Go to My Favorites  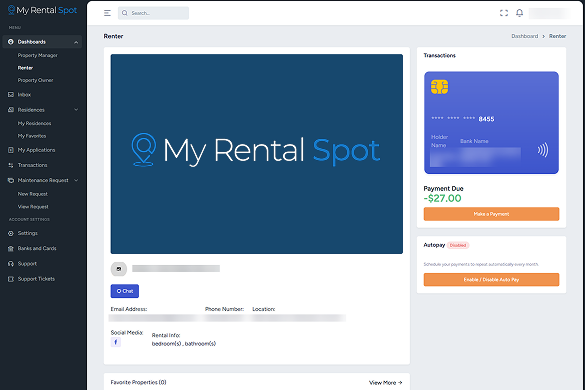32,136
